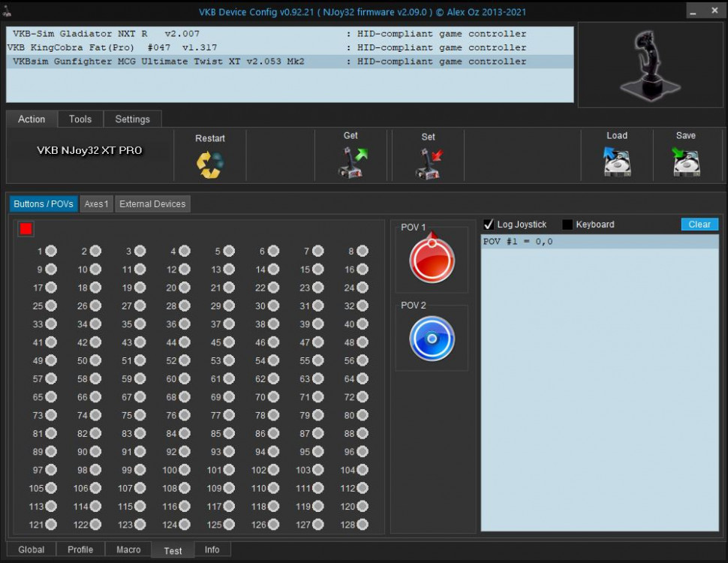Viewport: 728px width, 563px height.
Task: Click the red recording square indicator
Action: 26,228
